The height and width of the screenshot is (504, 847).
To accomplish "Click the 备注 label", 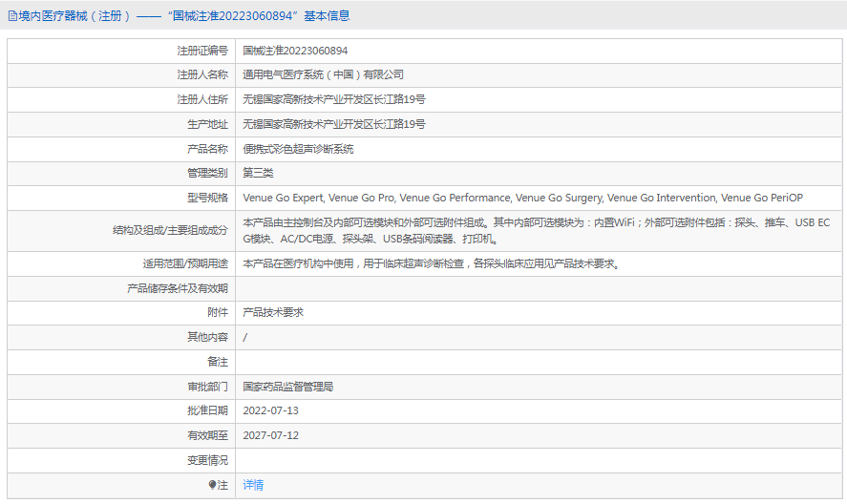I will click(x=218, y=362).
